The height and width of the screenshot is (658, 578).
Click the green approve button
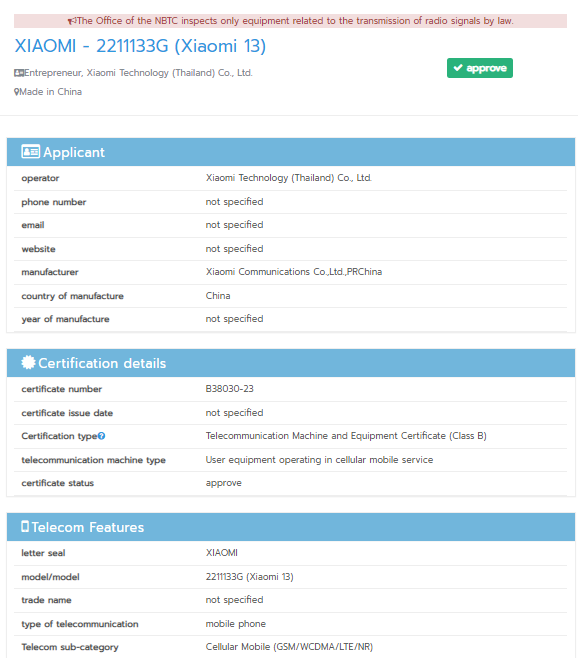point(480,68)
